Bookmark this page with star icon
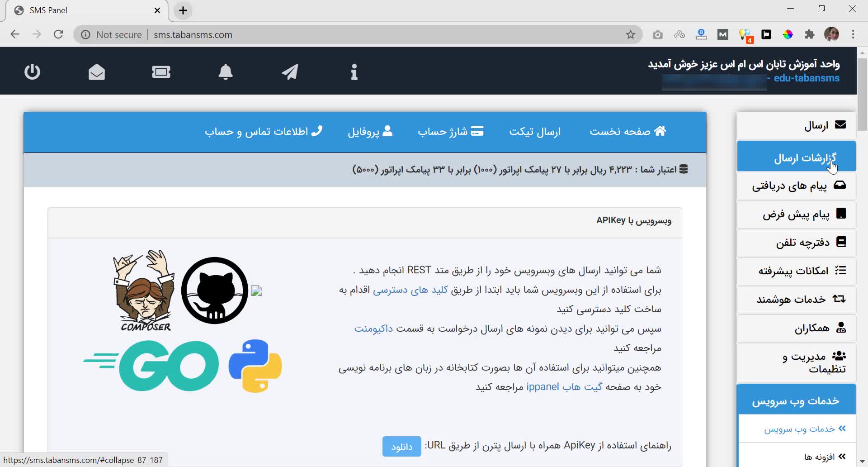This screenshot has width=868, height=467. [630, 35]
